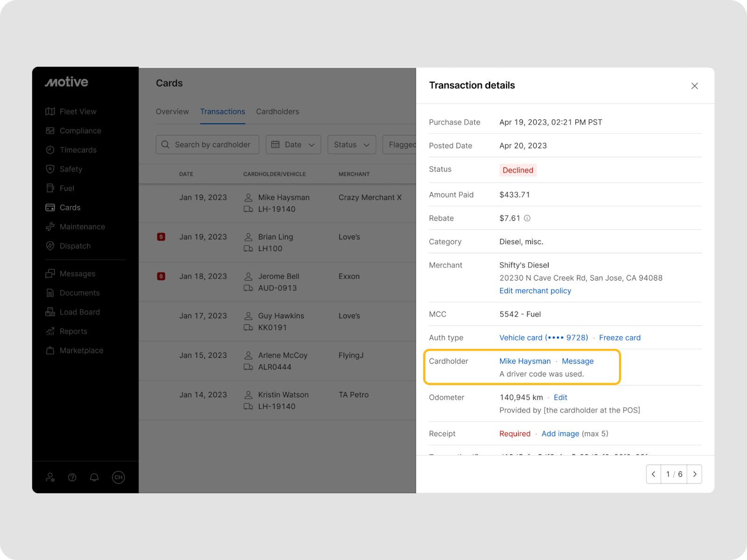Open the help question mark icon

point(72,477)
